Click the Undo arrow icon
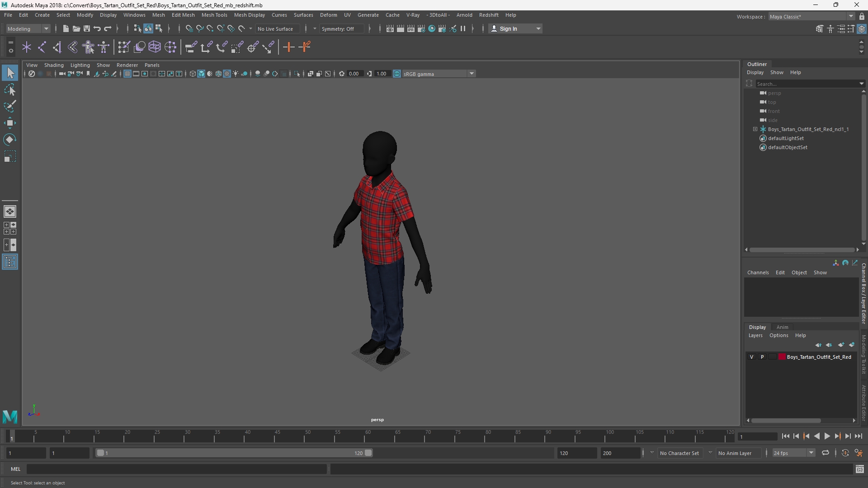 click(x=97, y=29)
